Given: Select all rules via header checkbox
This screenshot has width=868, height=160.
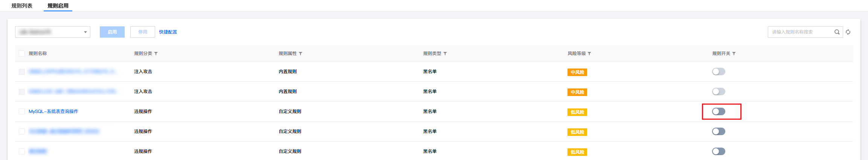Looking at the screenshot, I should click(x=22, y=53).
